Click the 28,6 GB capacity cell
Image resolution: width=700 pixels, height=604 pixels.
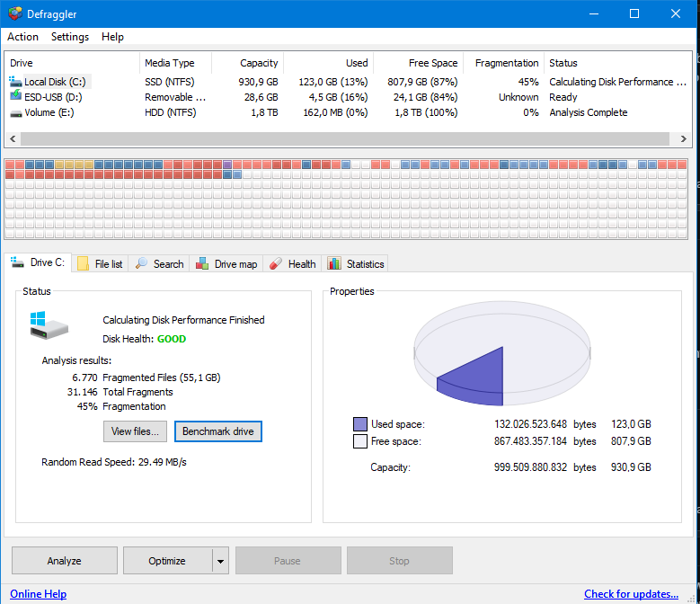pos(261,97)
